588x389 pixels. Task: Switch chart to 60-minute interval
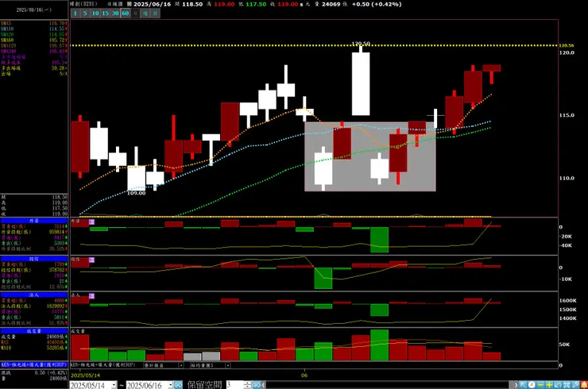(126, 13)
